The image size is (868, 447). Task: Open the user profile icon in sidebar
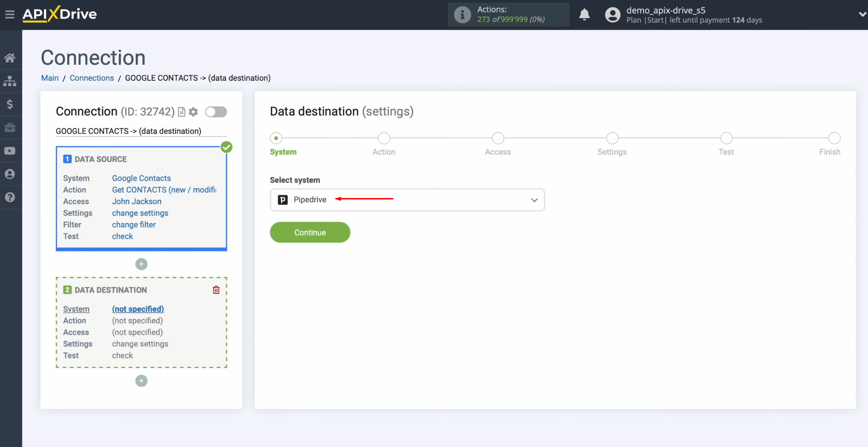pos(10,174)
